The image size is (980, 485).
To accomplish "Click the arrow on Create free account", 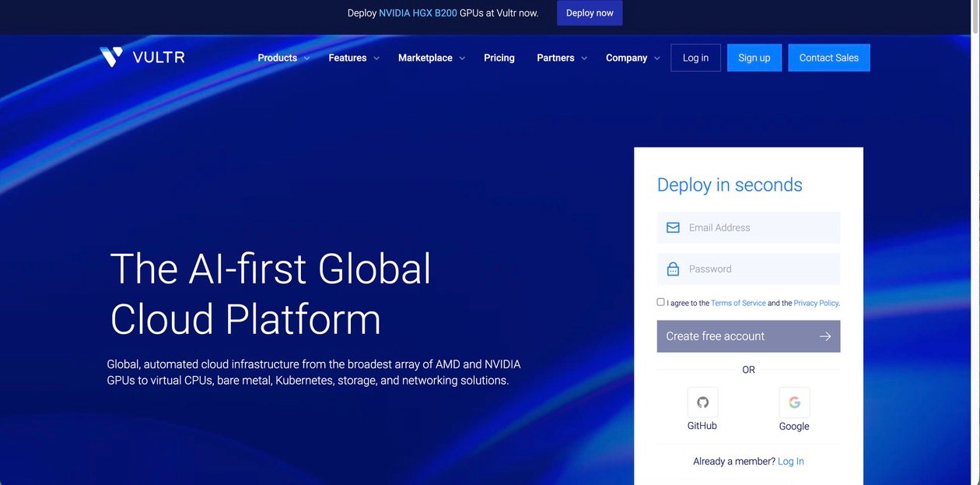I will pos(825,336).
